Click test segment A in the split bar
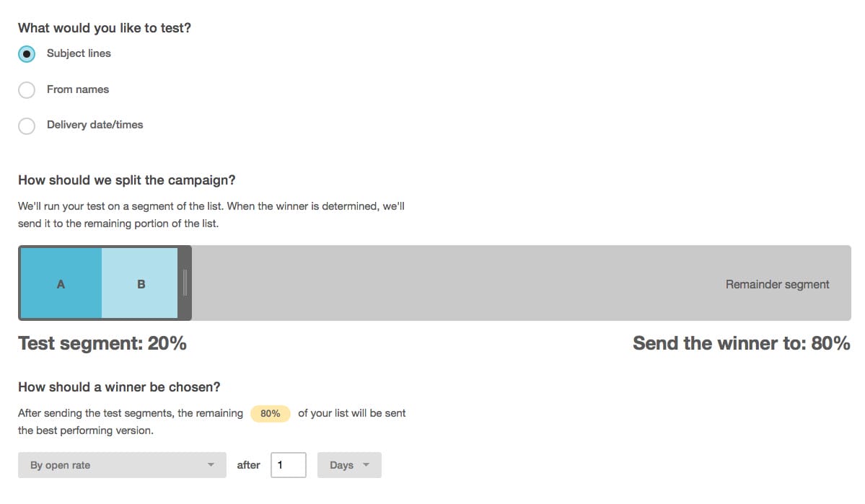Image resolution: width=865 pixels, height=504 pixels. (x=61, y=283)
